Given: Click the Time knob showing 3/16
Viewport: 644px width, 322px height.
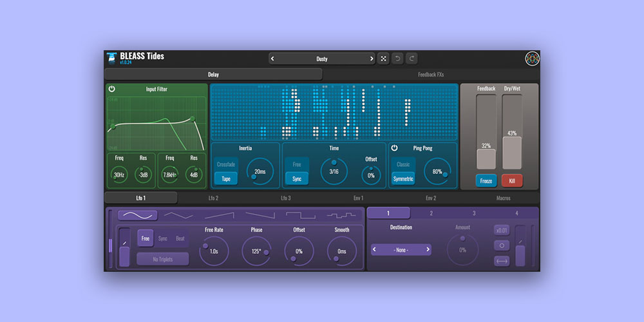Looking at the screenshot, I should pos(334,171).
